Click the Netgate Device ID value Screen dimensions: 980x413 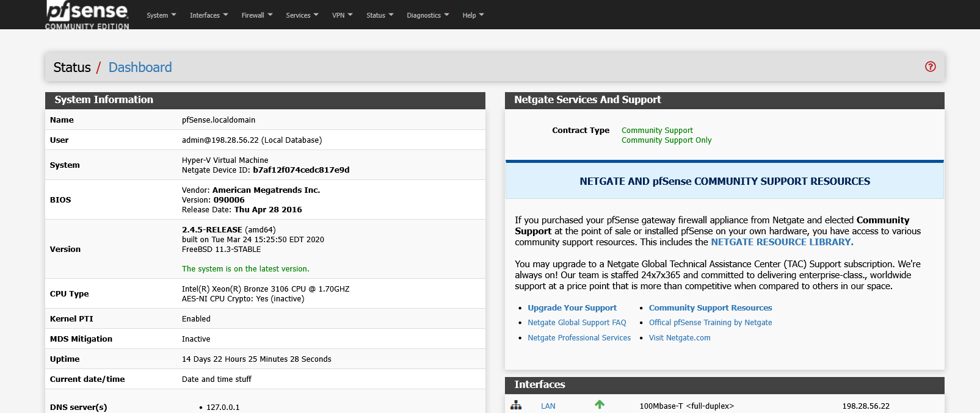pyautogui.click(x=301, y=170)
